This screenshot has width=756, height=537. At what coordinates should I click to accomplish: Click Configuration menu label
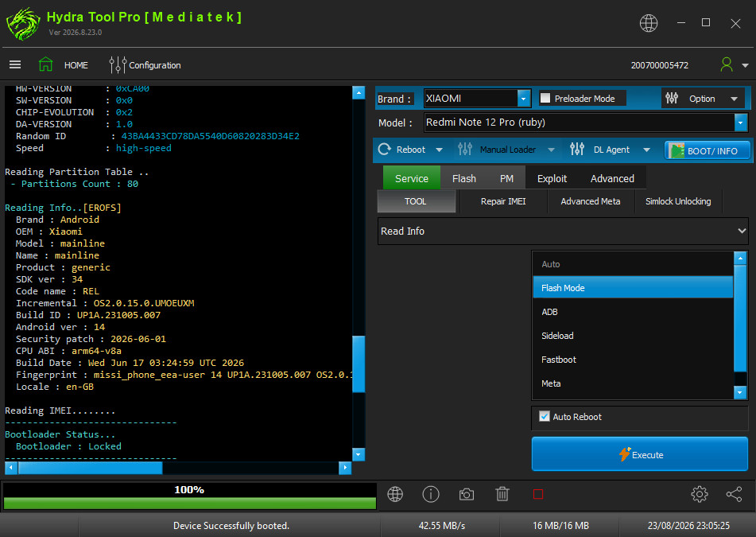155,65
